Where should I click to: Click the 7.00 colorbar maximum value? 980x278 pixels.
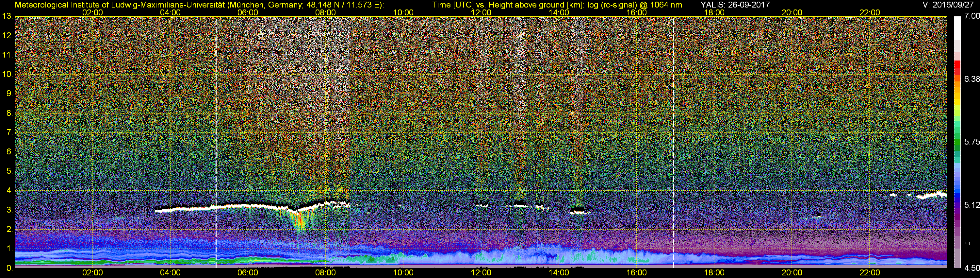click(972, 16)
